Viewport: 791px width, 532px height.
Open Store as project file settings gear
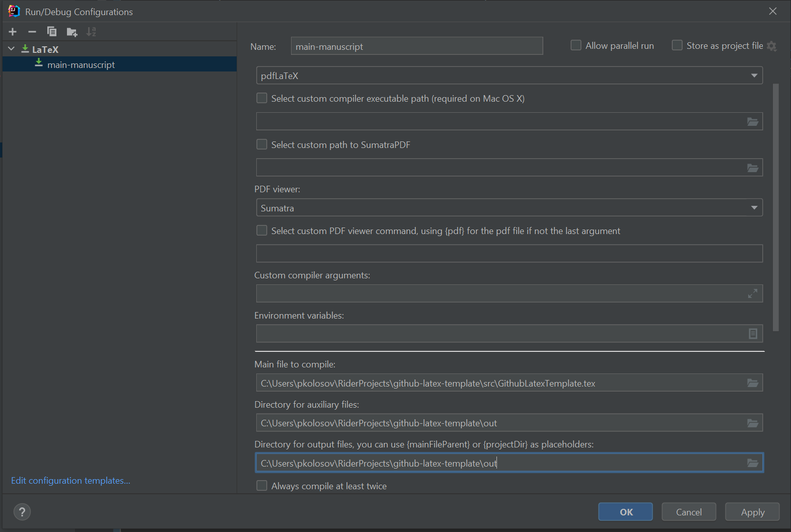tap(772, 46)
